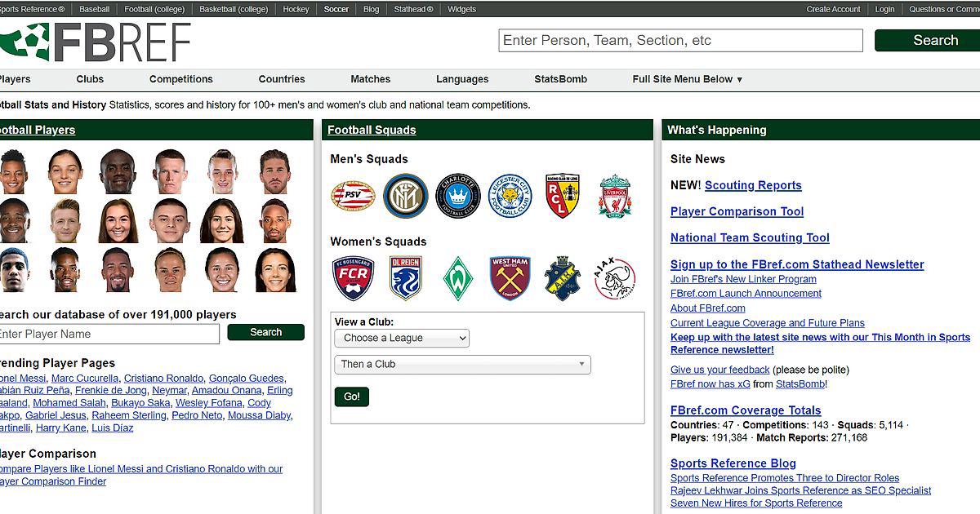The image size is (980, 514).
Task: Open the Football Squads header link
Action: click(372, 130)
